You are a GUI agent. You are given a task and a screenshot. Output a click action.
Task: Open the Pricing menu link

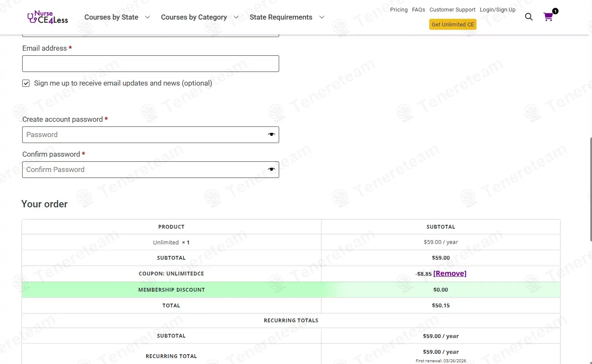tap(399, 10)
